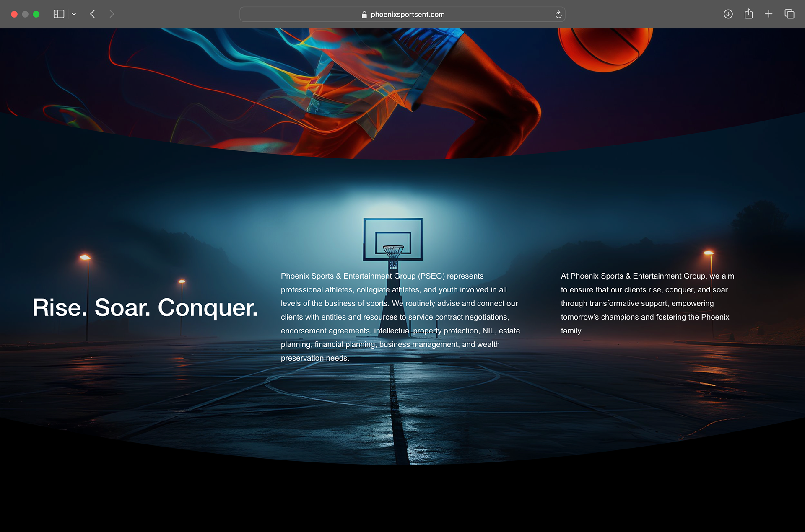
Task: Click the orange basketball in the banner
Action: 605,46
